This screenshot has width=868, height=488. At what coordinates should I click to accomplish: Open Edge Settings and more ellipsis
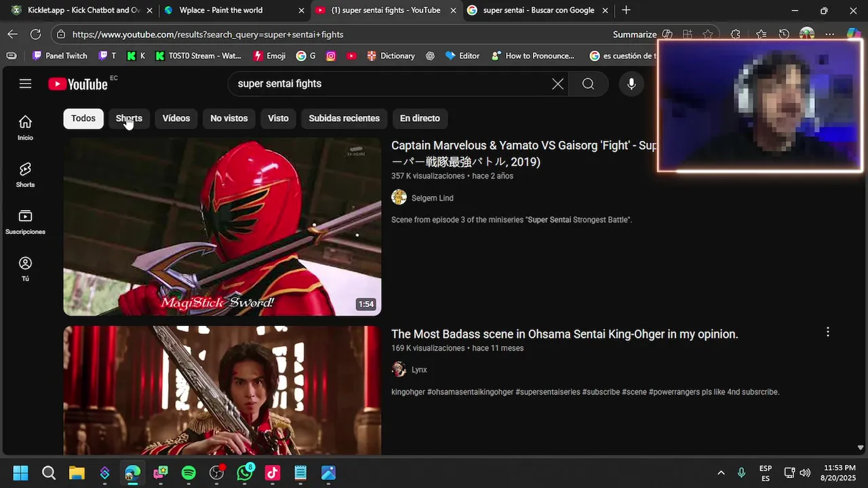pyautogui.click(x=830, y=34)
